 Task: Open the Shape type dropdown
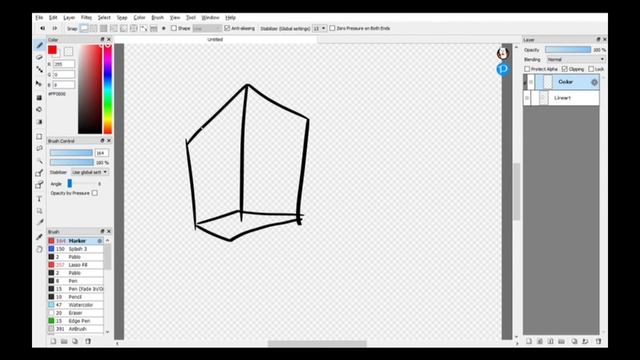pyautogui.click(x=207, y=28)
